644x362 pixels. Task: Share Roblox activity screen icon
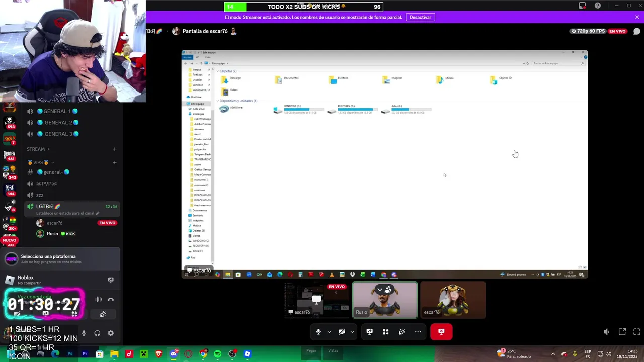click(111, 280)
